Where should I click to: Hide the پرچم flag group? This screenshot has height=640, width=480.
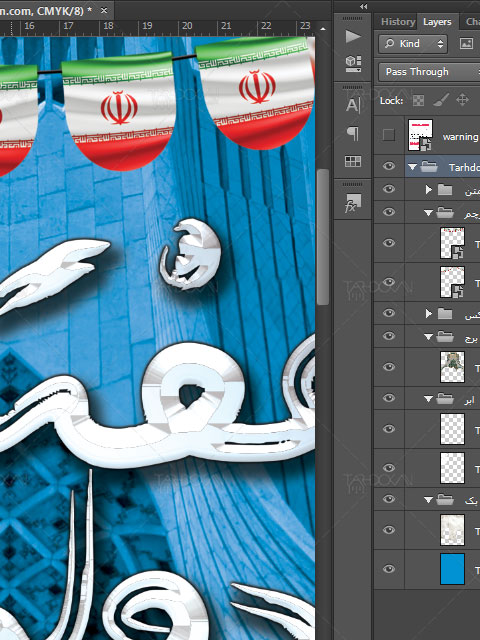pyautogui.click(x=389, y=212)
